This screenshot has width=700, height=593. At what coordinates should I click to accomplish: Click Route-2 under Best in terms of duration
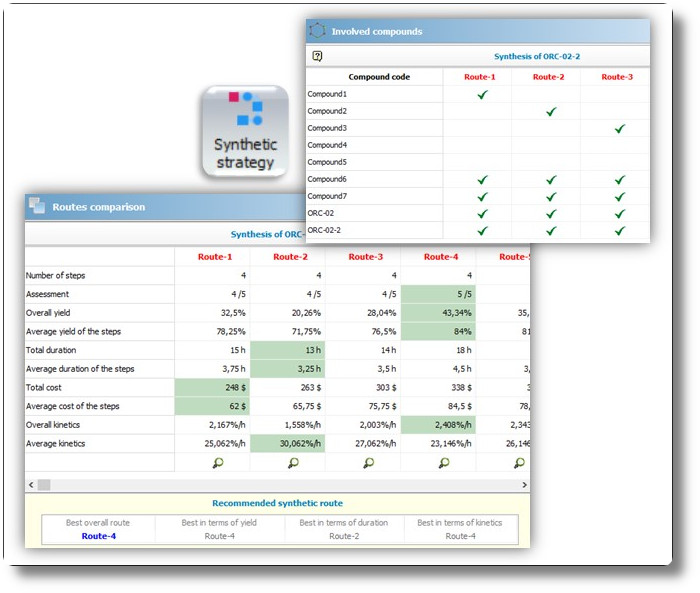(x=344, y=536)
